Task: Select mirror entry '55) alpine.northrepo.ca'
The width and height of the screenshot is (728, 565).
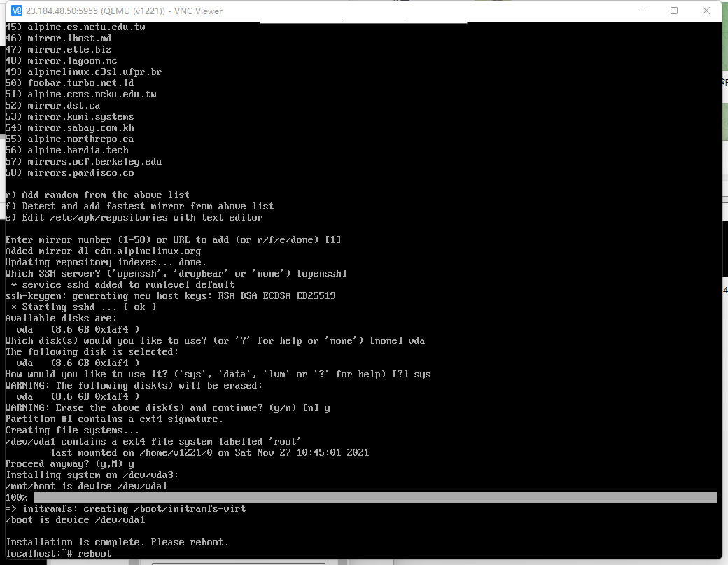Action: pyautogui.click(x=69, y=139)
